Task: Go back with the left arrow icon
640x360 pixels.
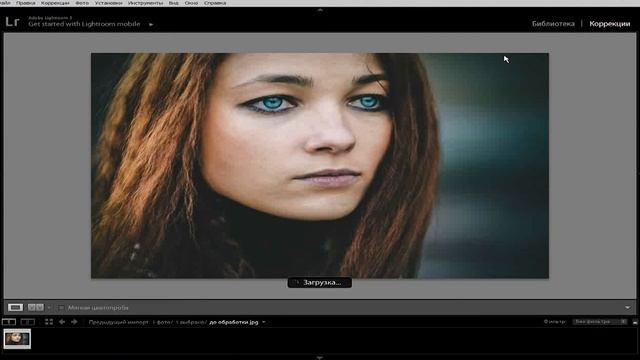Action: (x=62, y=322)
